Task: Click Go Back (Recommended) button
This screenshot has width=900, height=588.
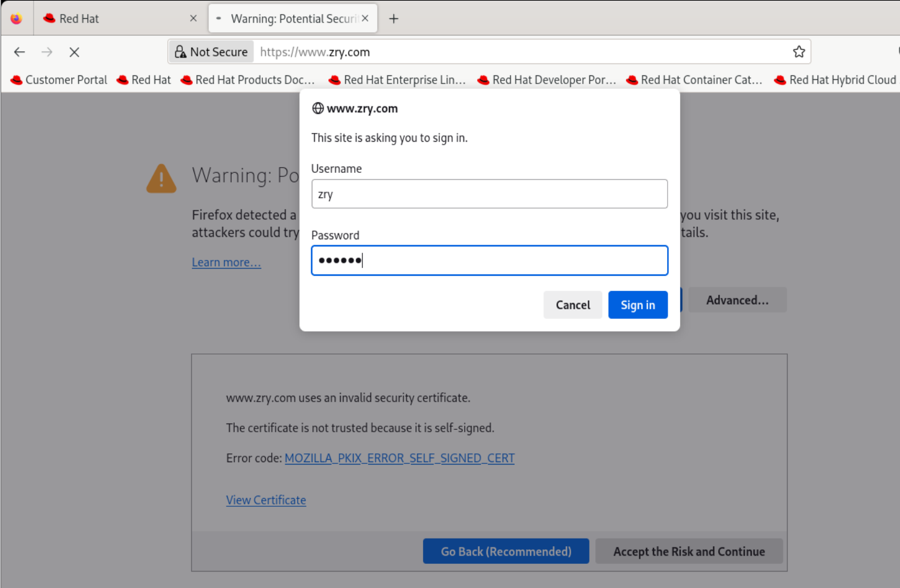Action: pyautogui.click(x=506, y=552)
